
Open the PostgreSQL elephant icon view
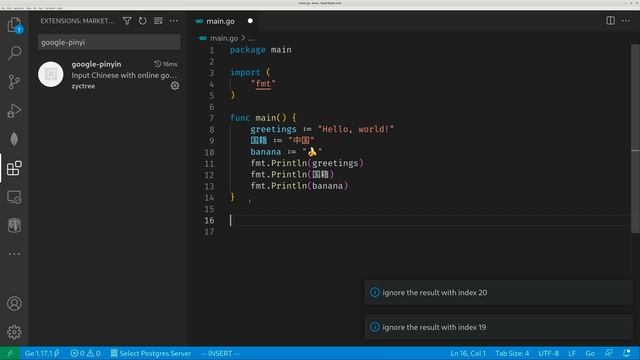pos(14,225)
